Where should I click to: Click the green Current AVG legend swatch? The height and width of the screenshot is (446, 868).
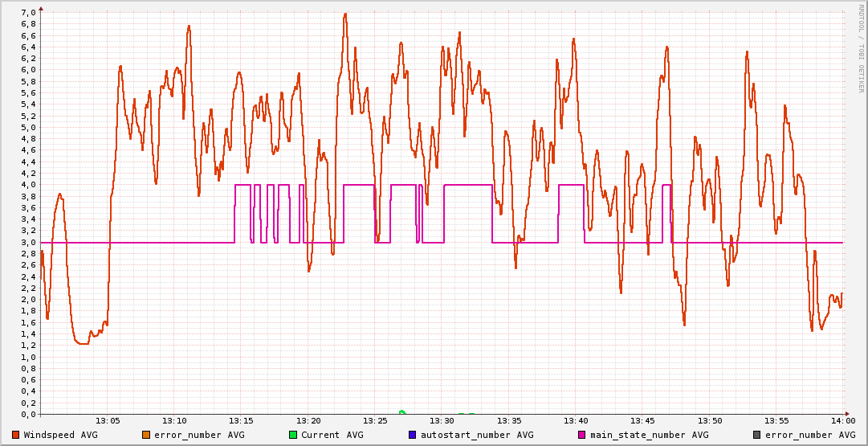point(293,435)
